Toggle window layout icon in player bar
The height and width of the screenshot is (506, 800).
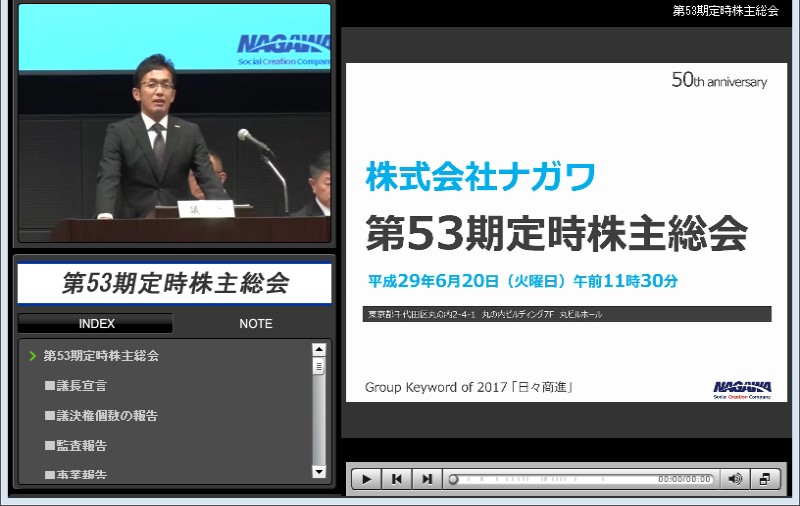coord(765,479)
